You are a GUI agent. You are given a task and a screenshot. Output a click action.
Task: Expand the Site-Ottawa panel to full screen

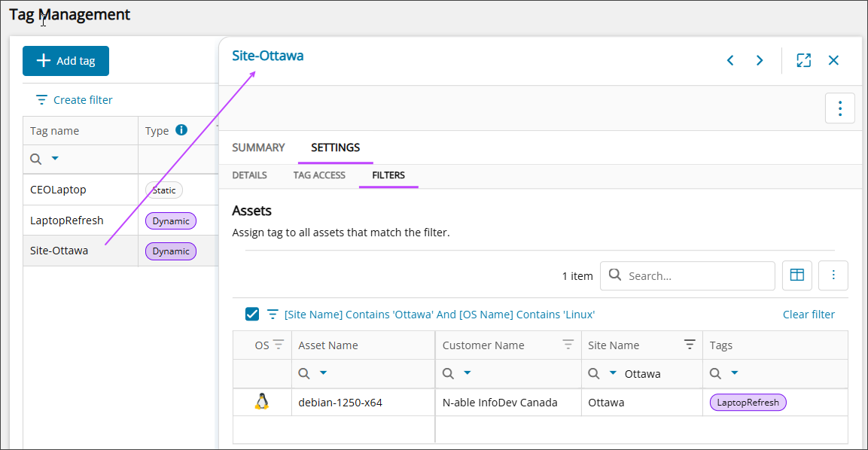[x=803, y=61]
